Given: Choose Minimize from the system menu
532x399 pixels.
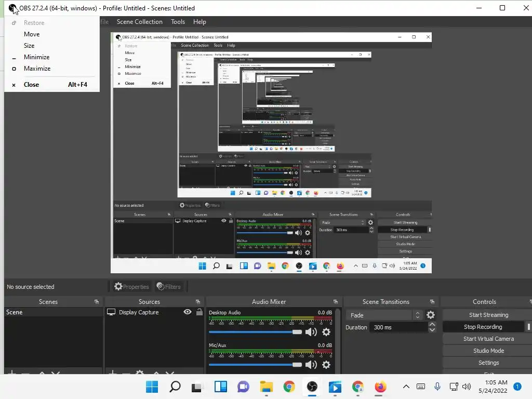Looking at the screenshot, I should [52, 57].
